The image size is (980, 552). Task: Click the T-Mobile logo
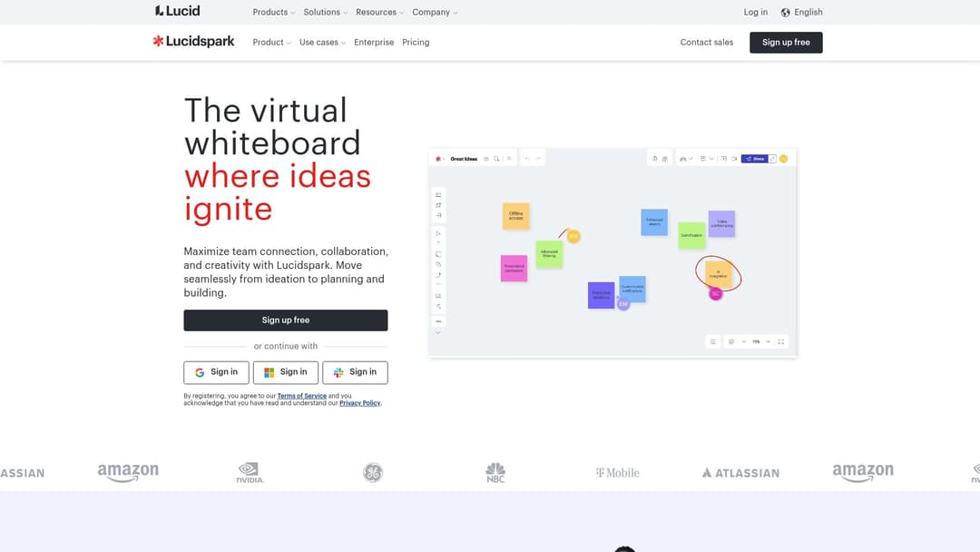tap(618, 473)
